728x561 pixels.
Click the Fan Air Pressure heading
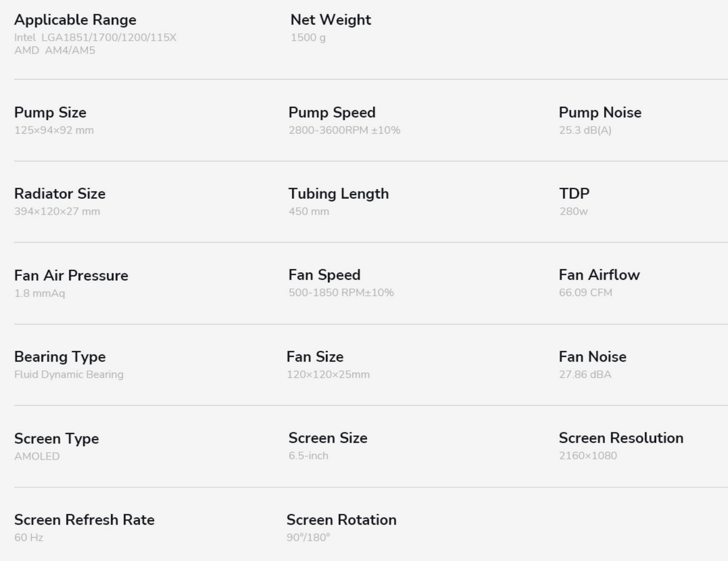[x=71, y=275]
